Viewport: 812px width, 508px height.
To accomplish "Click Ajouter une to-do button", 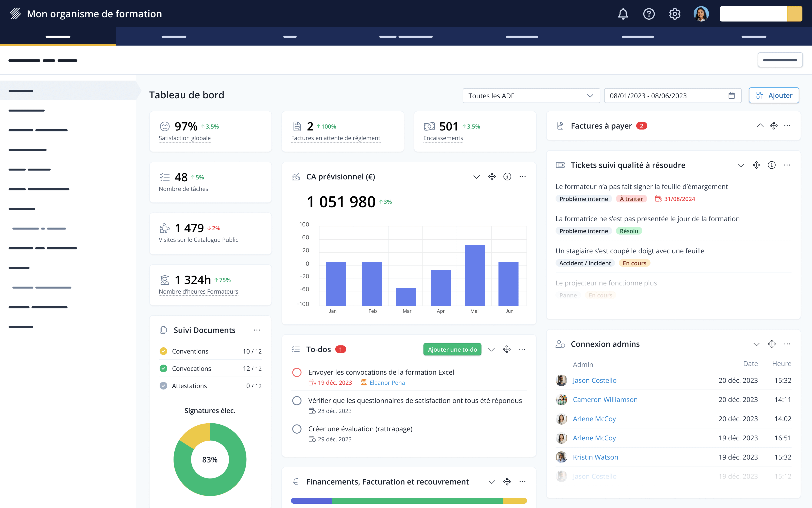I will pyautogui.click(x=452, y=349).
